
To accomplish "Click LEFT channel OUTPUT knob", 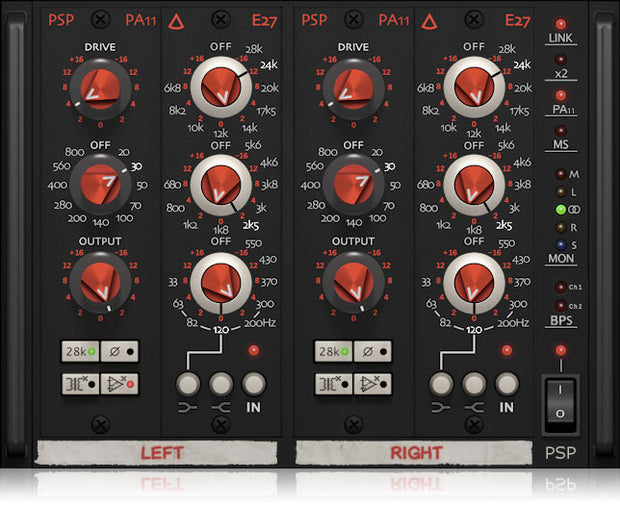I will pos(100,283).
